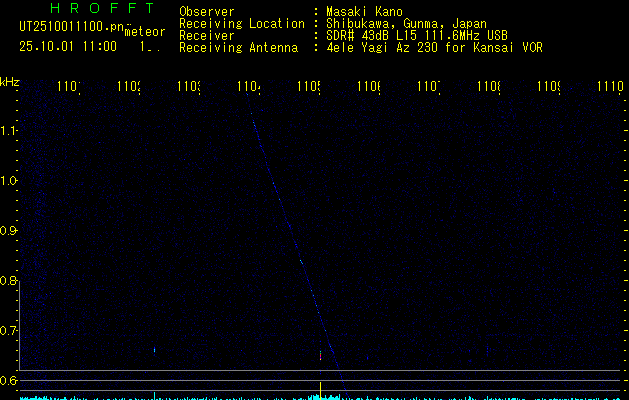
Task: Select the 1102 time tick
Action: click(x=129, y=88)
